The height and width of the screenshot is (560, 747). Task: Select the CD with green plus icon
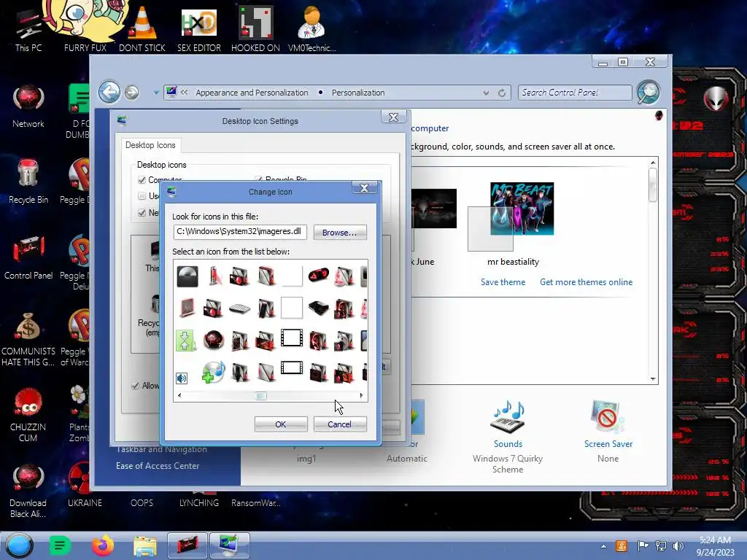tap(213, 372)
